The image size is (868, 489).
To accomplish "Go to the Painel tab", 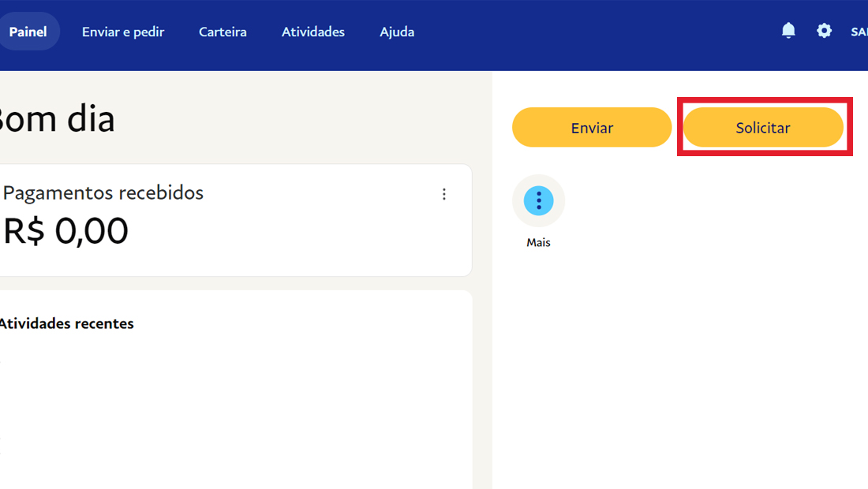I will click(28, 32).
